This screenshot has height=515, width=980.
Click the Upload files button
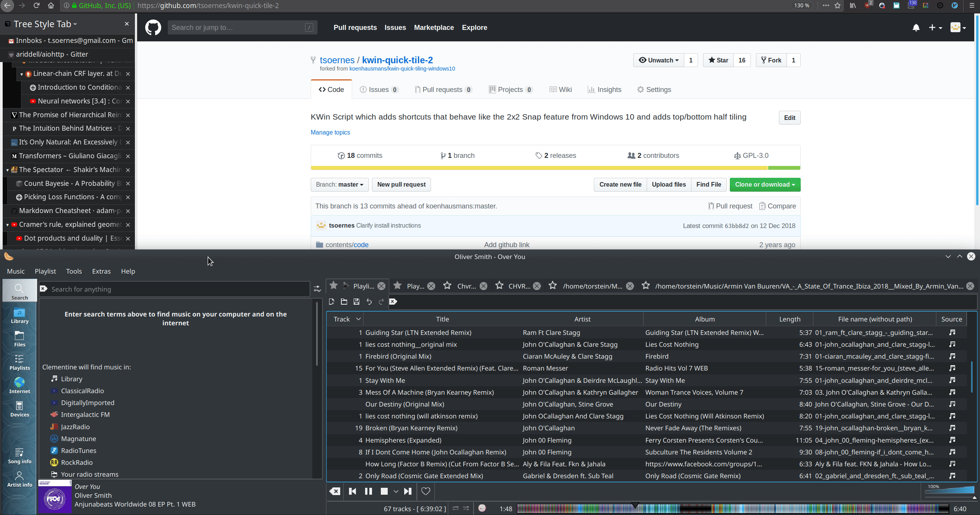[x=669, y=184]
